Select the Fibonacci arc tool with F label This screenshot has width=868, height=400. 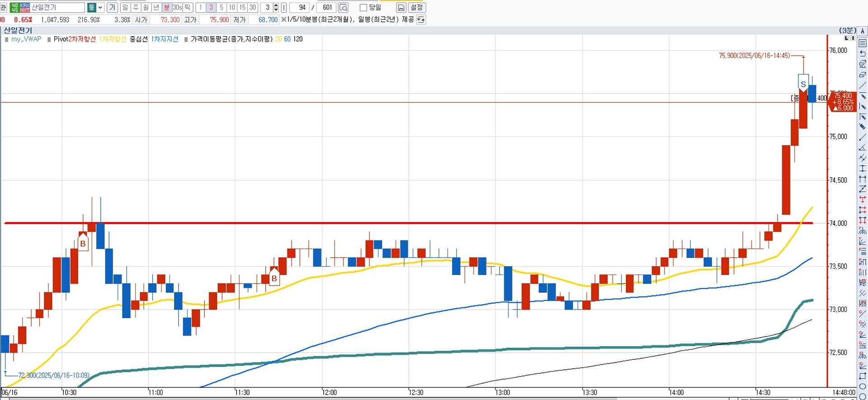pos(863,231)
